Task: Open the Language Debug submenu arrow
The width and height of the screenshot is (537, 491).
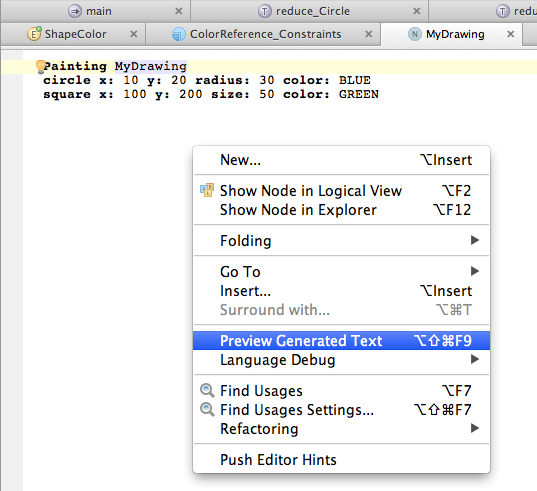Action: coord(475,359)
